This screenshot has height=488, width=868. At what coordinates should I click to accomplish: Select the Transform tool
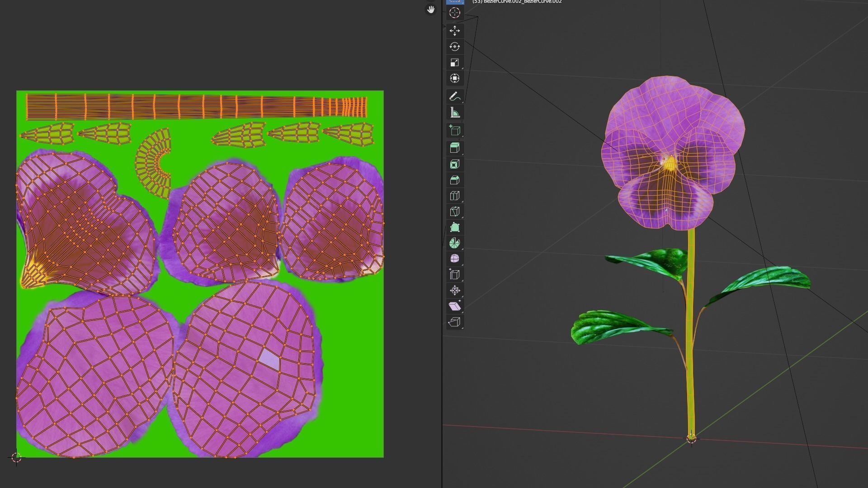[455, 78]
